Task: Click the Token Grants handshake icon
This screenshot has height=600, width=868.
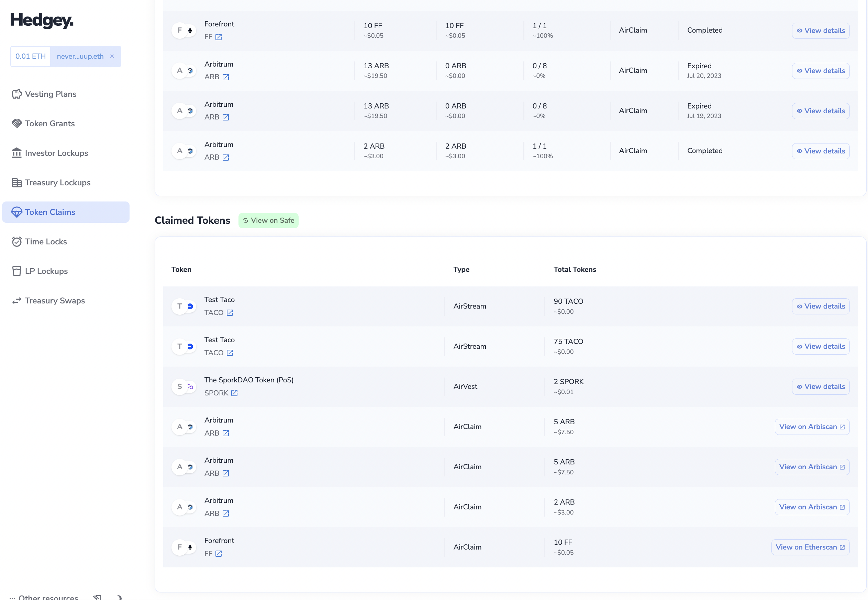Action: point(16,123)
